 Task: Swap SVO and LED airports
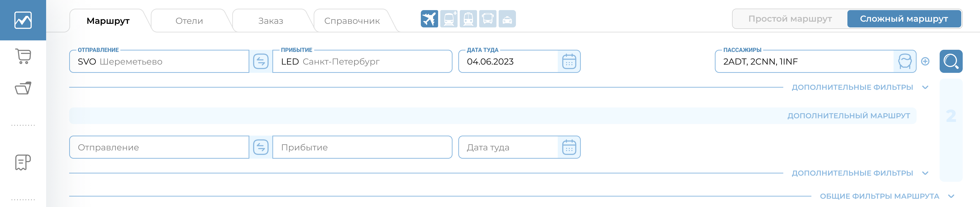coord(261,61)
